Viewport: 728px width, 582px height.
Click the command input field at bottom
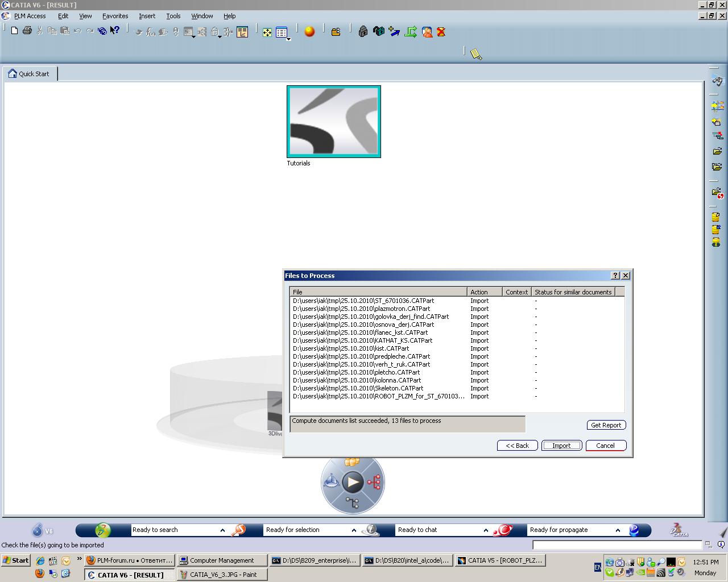(618, 545)
